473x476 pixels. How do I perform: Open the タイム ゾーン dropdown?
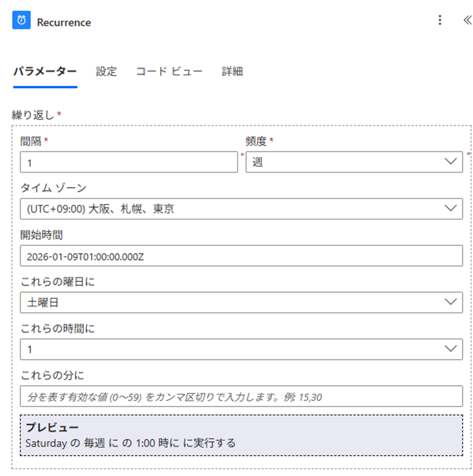[241, 209]
